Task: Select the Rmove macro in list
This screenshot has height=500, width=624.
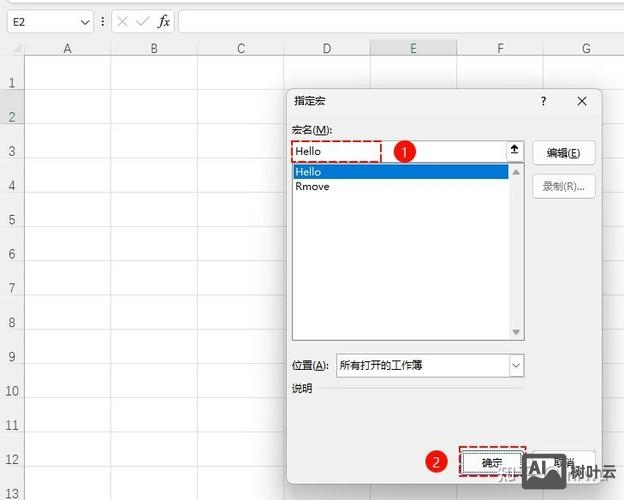Action: 401,187
